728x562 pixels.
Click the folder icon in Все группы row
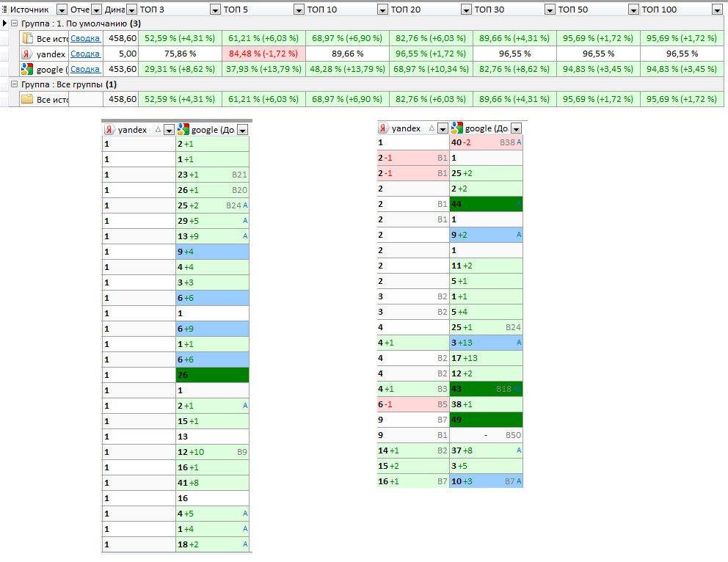coord(27,99)
